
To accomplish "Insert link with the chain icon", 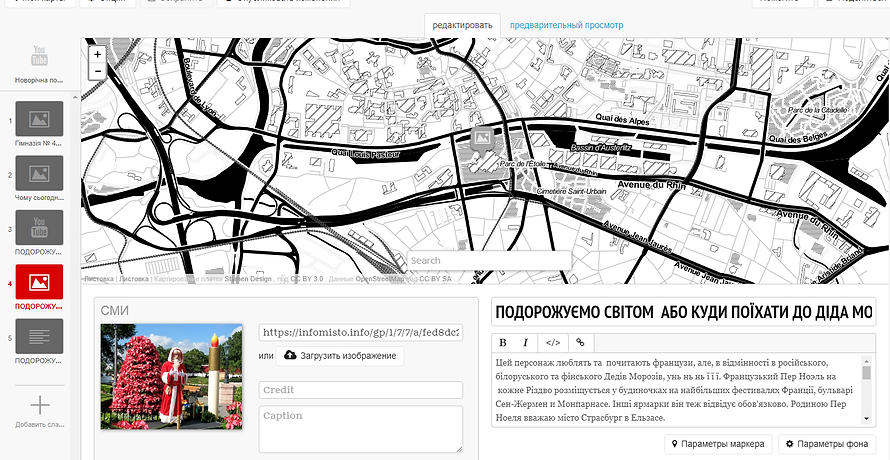I will 580,342.
